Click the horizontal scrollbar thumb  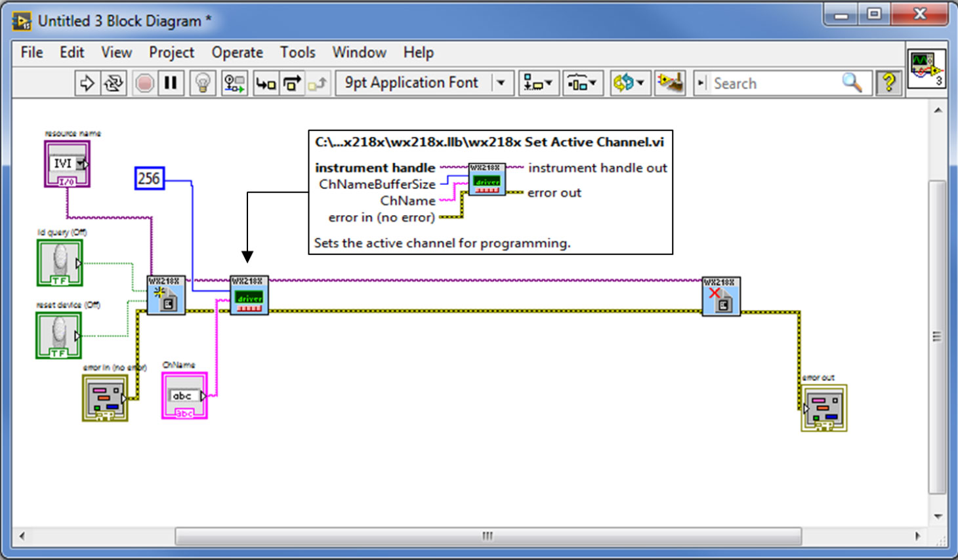click(x=488, y=536)
